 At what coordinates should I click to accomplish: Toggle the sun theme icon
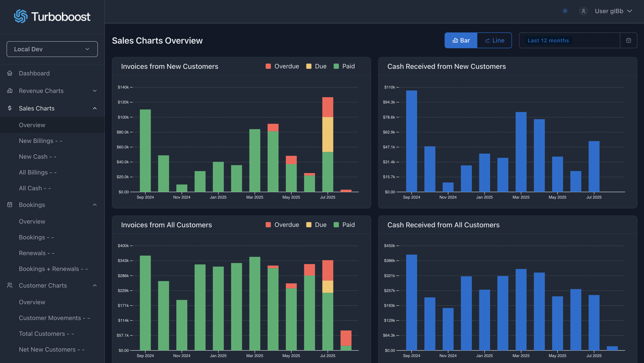pyautogui.click(x=565, y=11)
